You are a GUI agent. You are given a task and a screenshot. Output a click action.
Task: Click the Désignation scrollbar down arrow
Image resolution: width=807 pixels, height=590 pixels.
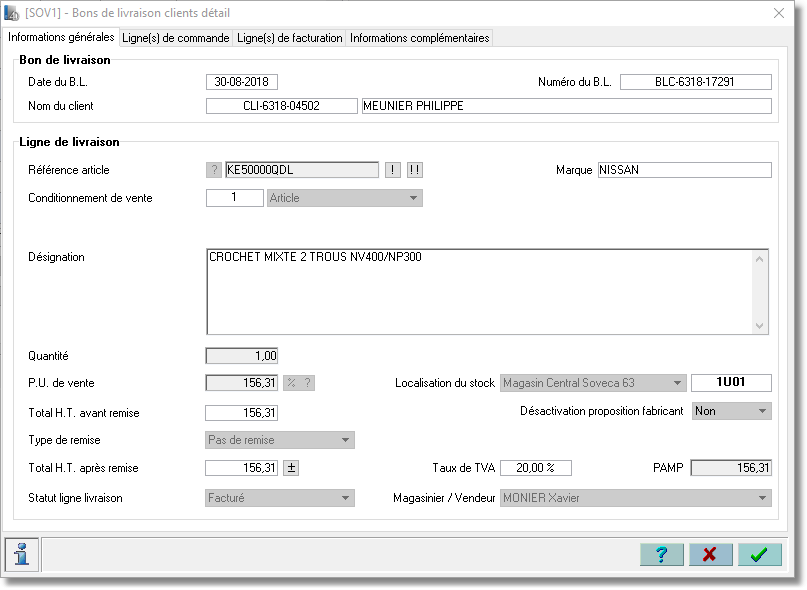tap(759, 325)
